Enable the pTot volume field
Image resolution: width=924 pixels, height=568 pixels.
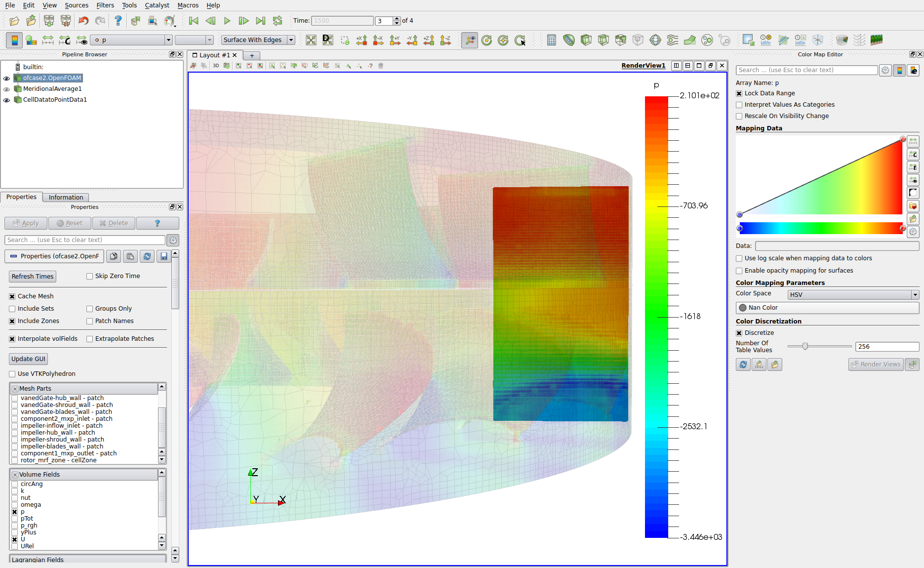(15, 519)
